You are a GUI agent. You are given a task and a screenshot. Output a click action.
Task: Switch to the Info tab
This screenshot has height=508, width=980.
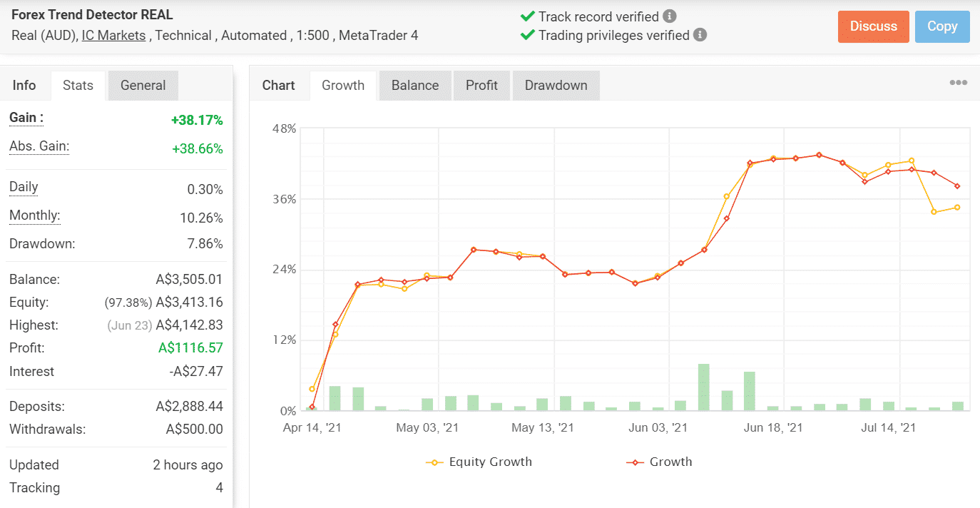pos(24,85)
